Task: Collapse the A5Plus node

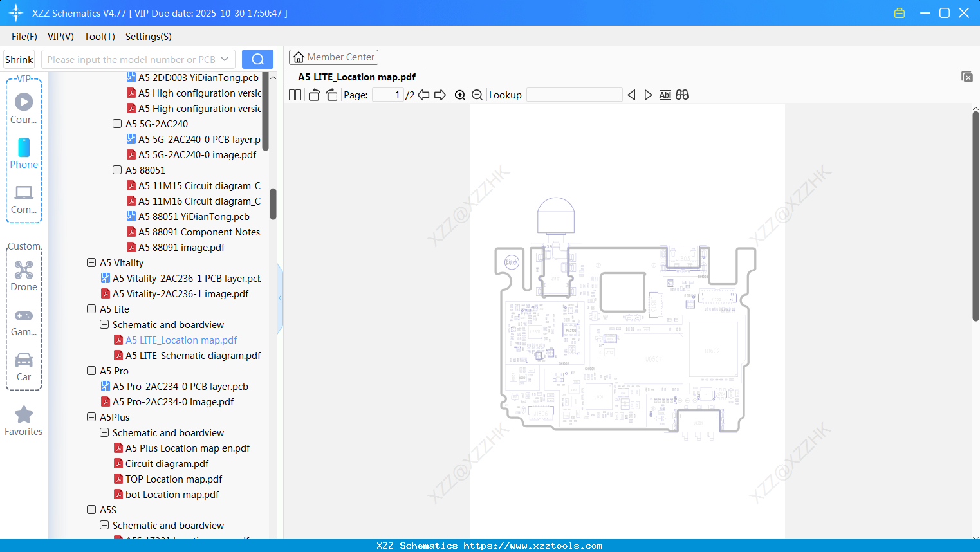Action: (x=91, y=417)
